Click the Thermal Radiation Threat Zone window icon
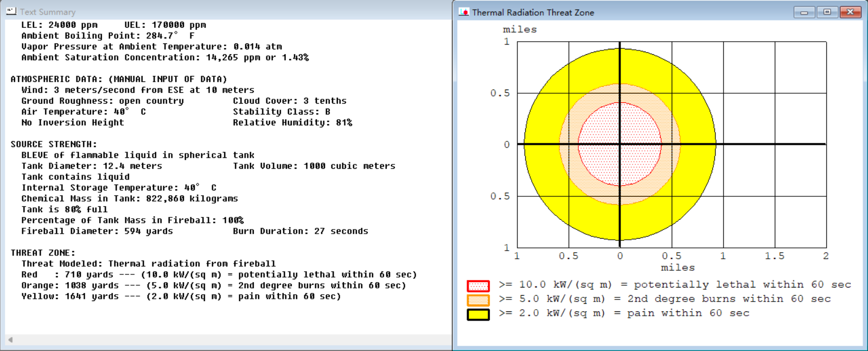 464,11
